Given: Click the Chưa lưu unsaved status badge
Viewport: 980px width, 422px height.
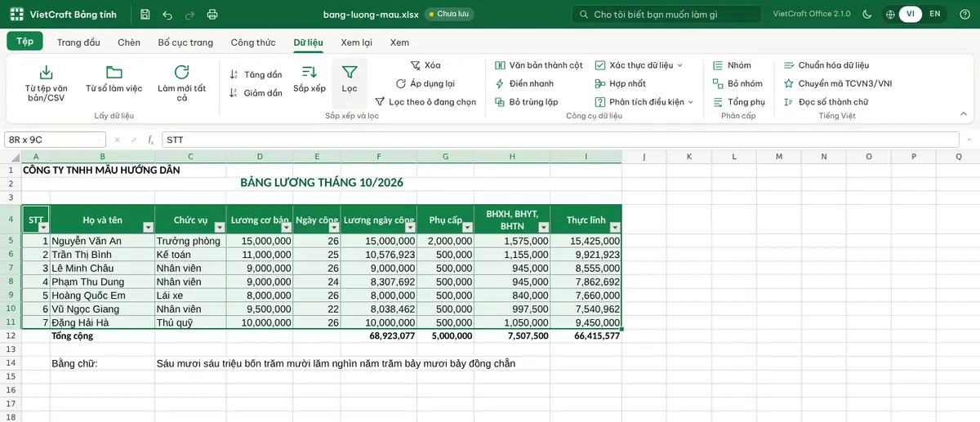Looking at the screenshot, I should [x=449, y=15].
